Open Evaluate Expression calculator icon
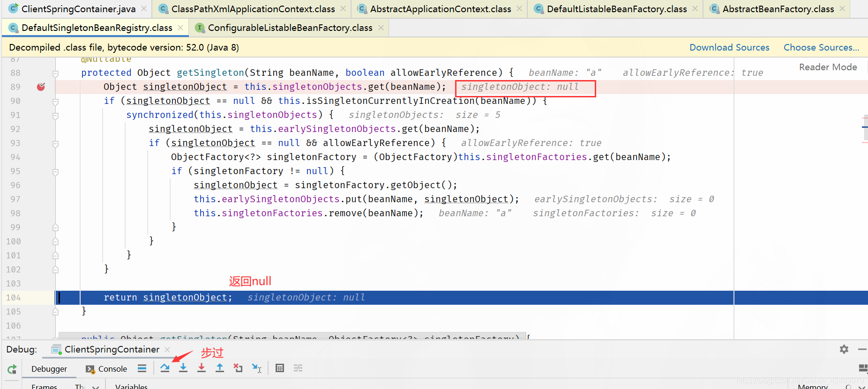 pyautogui.click(x=280, y=368)
